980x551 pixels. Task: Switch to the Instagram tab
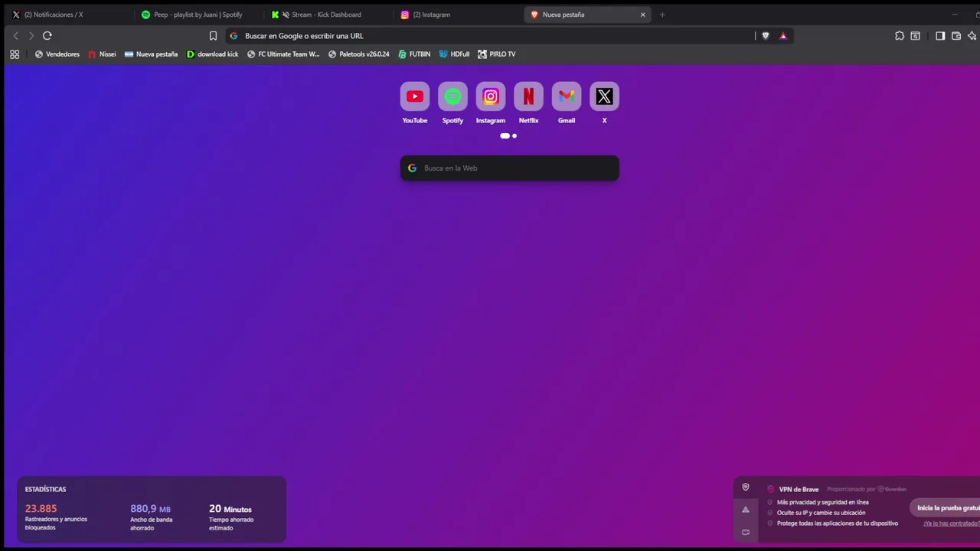[x=457, y=15]
